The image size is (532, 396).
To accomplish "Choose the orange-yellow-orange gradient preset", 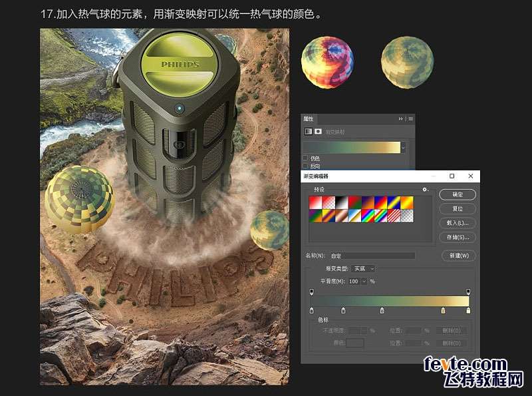I will (x=407, y=203).
